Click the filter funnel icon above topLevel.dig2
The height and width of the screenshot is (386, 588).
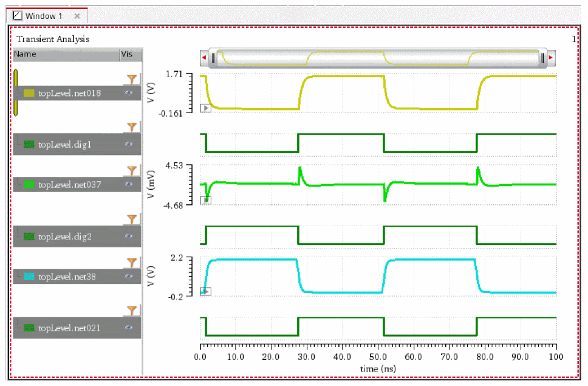click(132, 219)
